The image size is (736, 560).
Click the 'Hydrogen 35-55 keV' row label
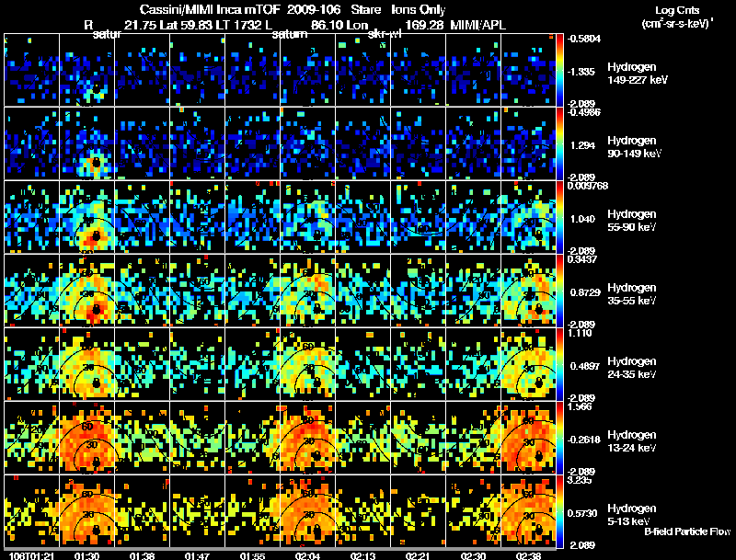pyautogui.click(x=631, y=294)
